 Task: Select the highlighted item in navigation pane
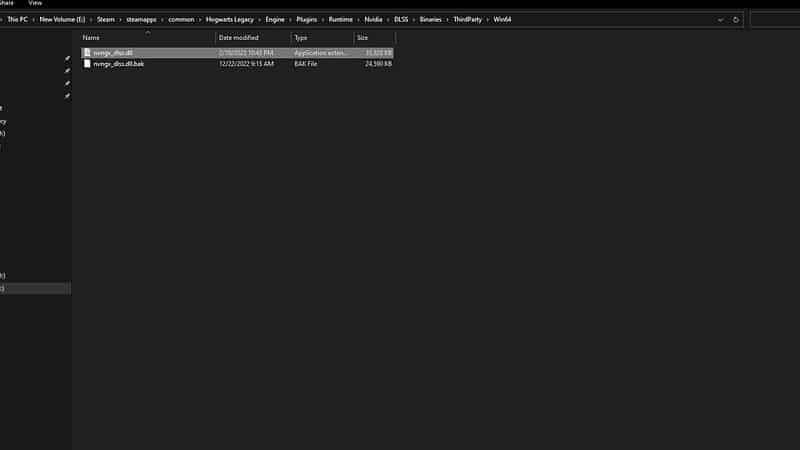[x=35, y=288]
